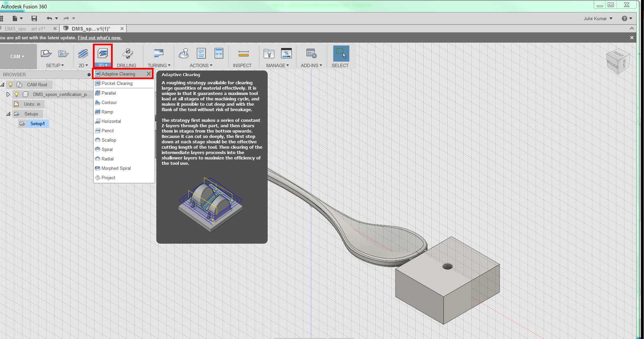Viewport: 644px width, 339px height.
Task: Click the Units document icon
Action: tap(16, 104)
